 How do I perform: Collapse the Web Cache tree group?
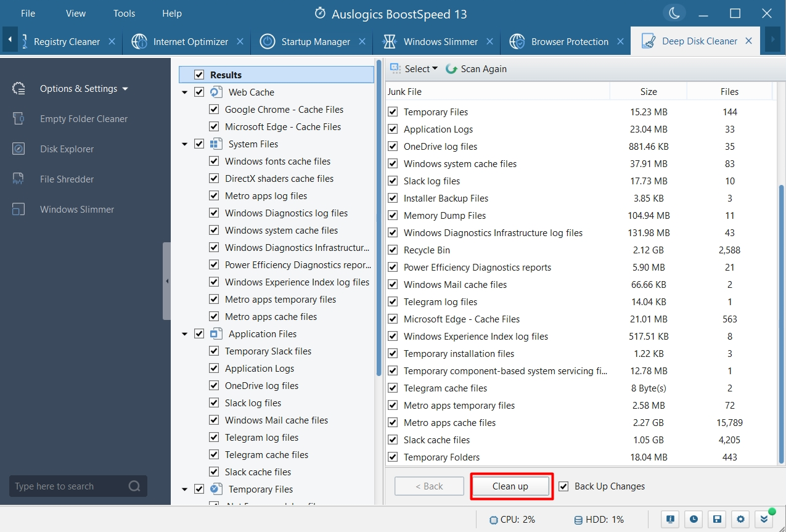(x=184, y=92)
